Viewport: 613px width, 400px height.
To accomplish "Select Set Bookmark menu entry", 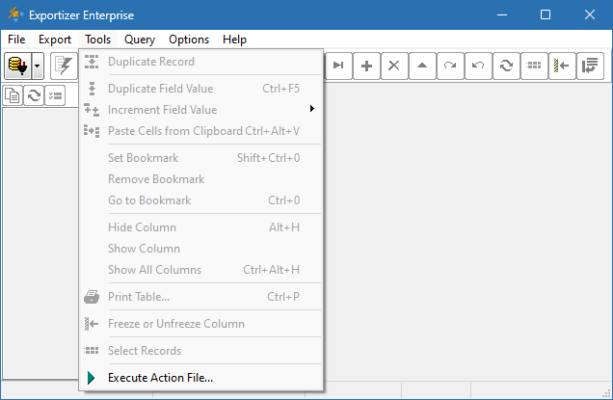I will pos(201,158).
